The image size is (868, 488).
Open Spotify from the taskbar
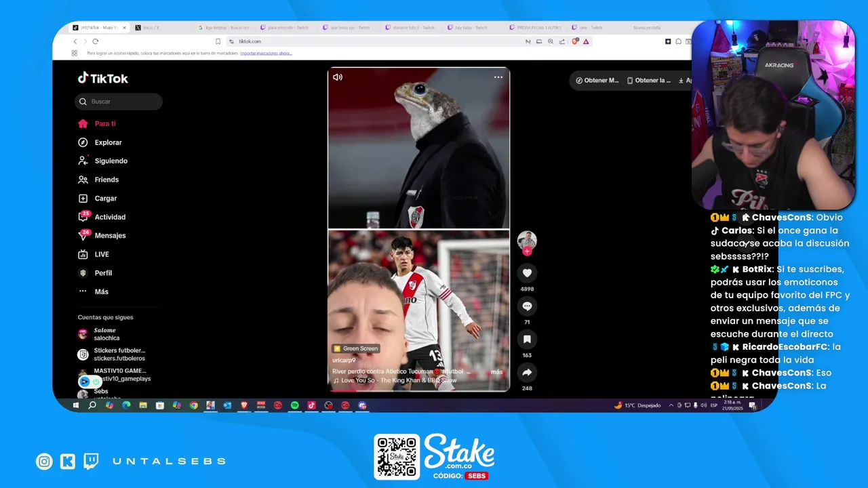click(295, 405)
